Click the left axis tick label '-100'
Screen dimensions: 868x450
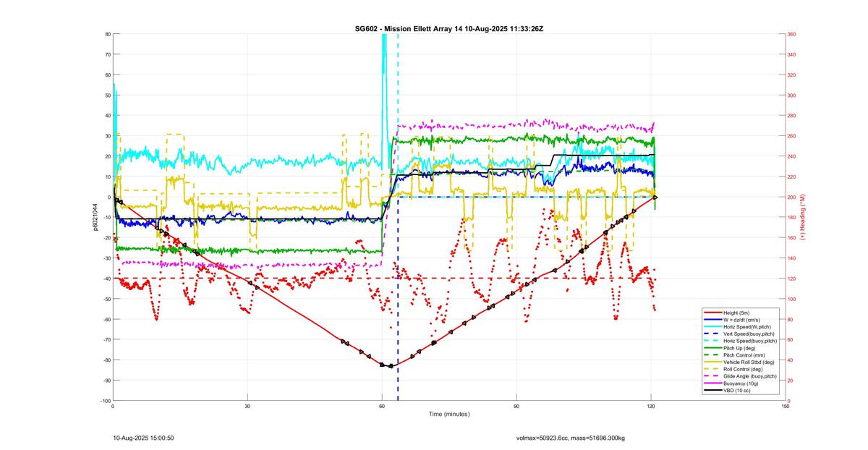click(106, 401)
